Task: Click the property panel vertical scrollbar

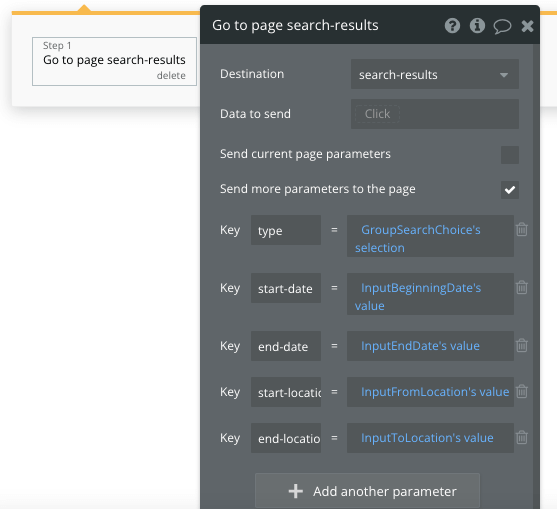Action: point(536,276)
